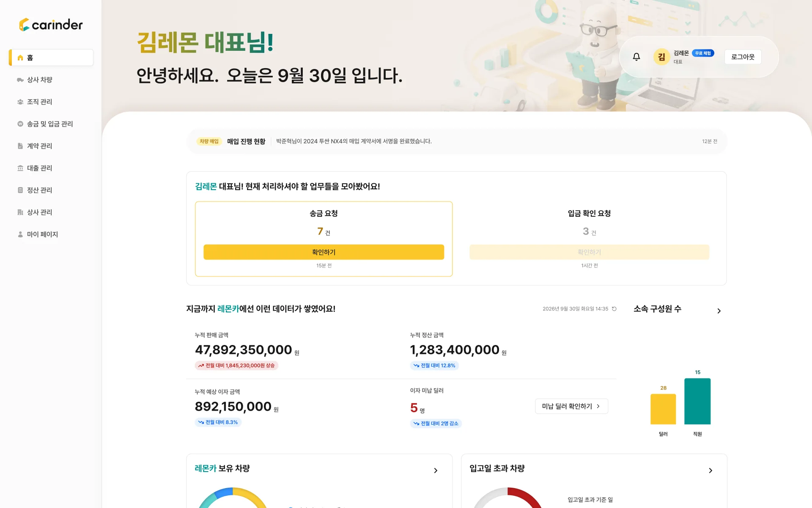Click the 로그아웃 button

click(743, 57)
